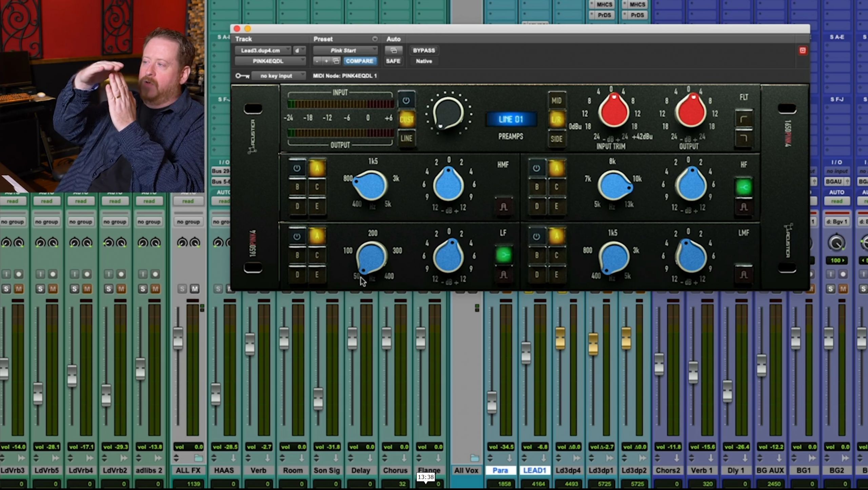Viewport: 868px width, 490px height.
Task: Click the LF frequency knob near 50 Hz
Action: [x=372, y=258]
